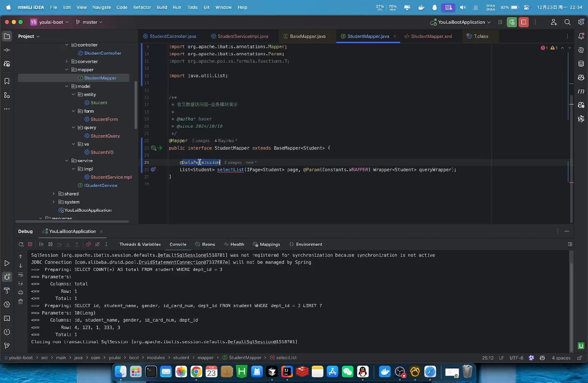The width and height of the screenshot is (588, 383).
Task: Toggle scroll to end in console
Action: tap(21, 283)
